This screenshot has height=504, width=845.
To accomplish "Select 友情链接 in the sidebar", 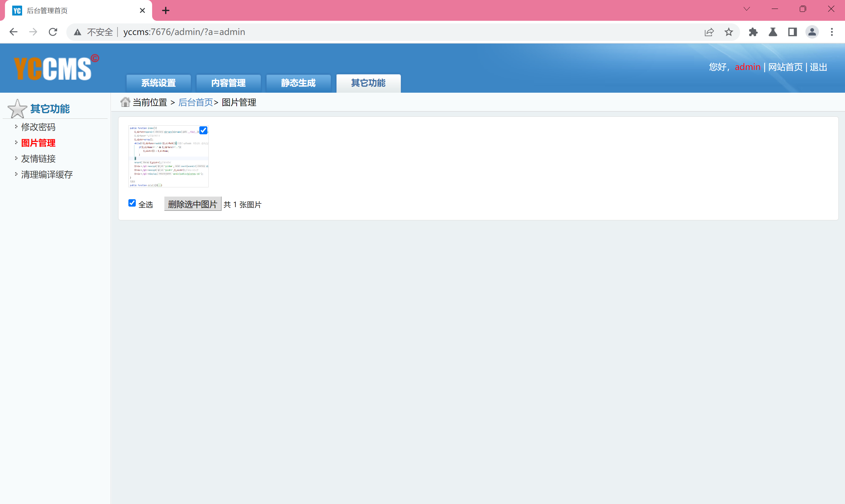I will coord(38,159).
